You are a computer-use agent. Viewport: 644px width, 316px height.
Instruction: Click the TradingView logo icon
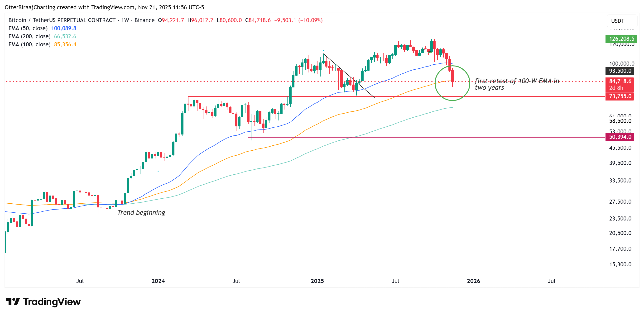13,302
